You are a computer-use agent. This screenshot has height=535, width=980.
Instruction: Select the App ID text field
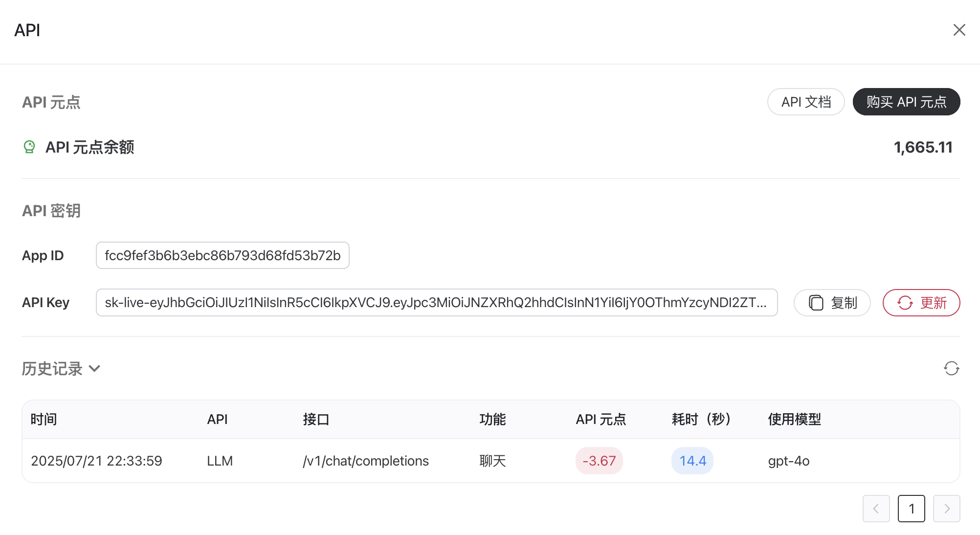pos(223,255)
